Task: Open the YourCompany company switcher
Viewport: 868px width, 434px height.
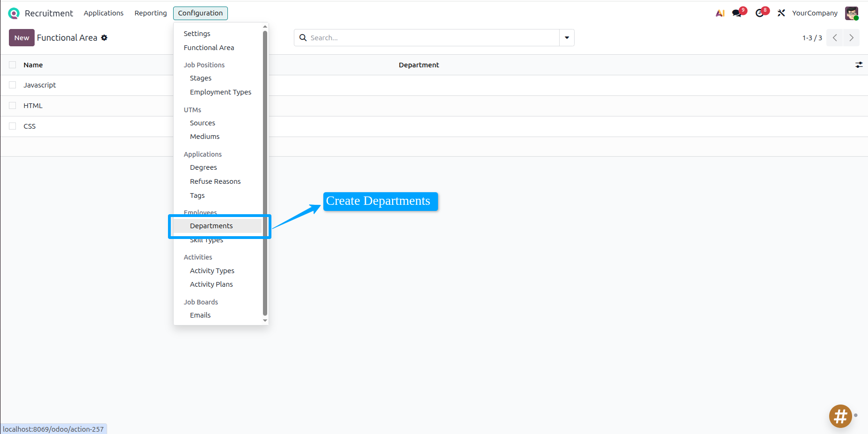Action: point(815,13)
